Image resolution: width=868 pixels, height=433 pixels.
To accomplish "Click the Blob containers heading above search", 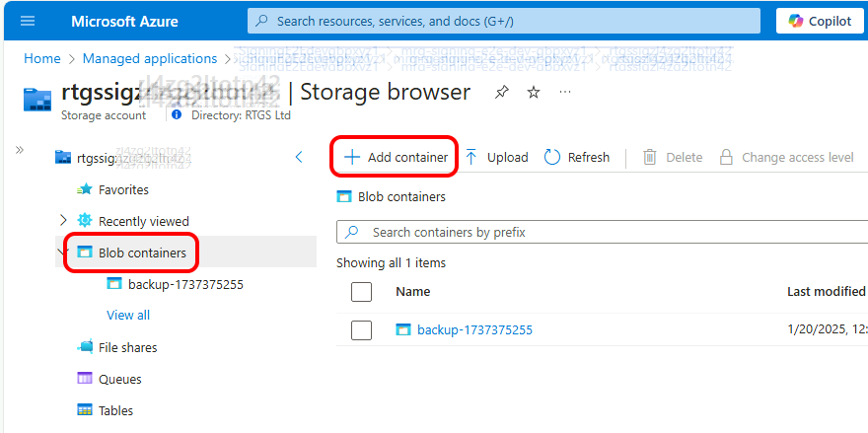I will [401, 196].
